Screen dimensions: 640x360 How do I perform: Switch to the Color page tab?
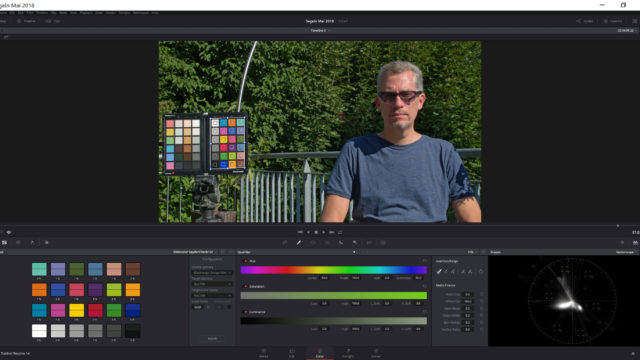coord(320,353)
